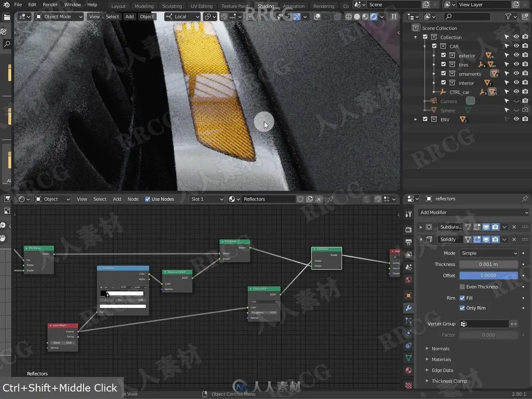Switch viewport to material preview shading
Screen dimensions: 532x399
pyautogui.click(x=365, y=17)
